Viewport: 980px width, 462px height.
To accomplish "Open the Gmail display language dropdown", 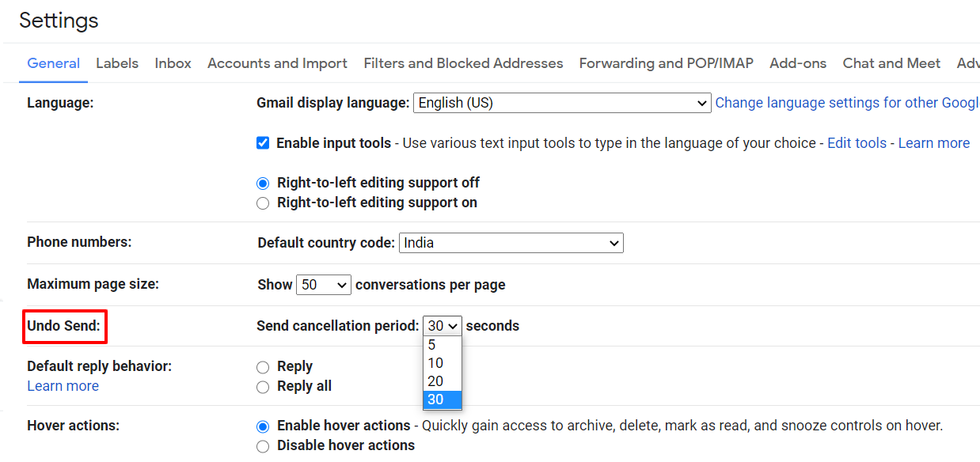I will pos(562,103).
